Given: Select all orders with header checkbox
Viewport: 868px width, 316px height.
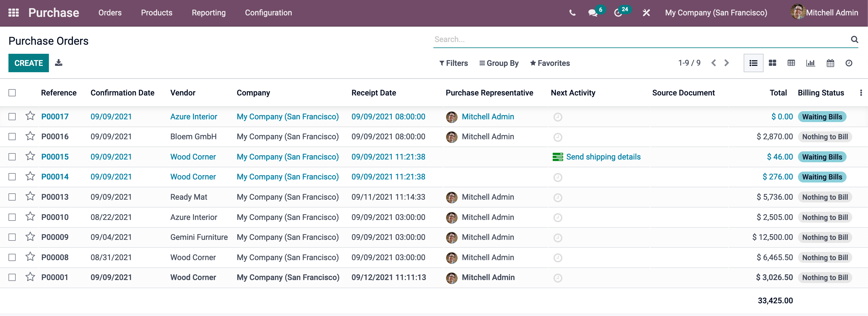Looking at the screenshot, I should point(12,93).
